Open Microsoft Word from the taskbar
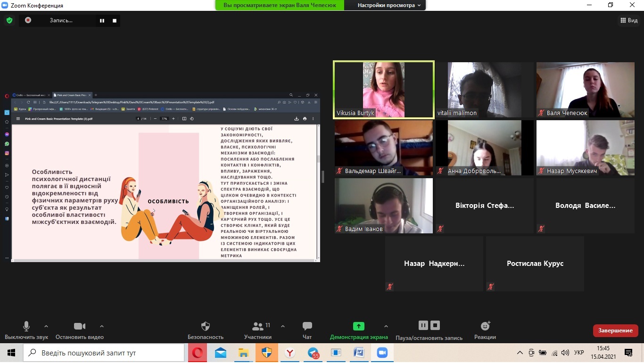 tap(359, 353)
